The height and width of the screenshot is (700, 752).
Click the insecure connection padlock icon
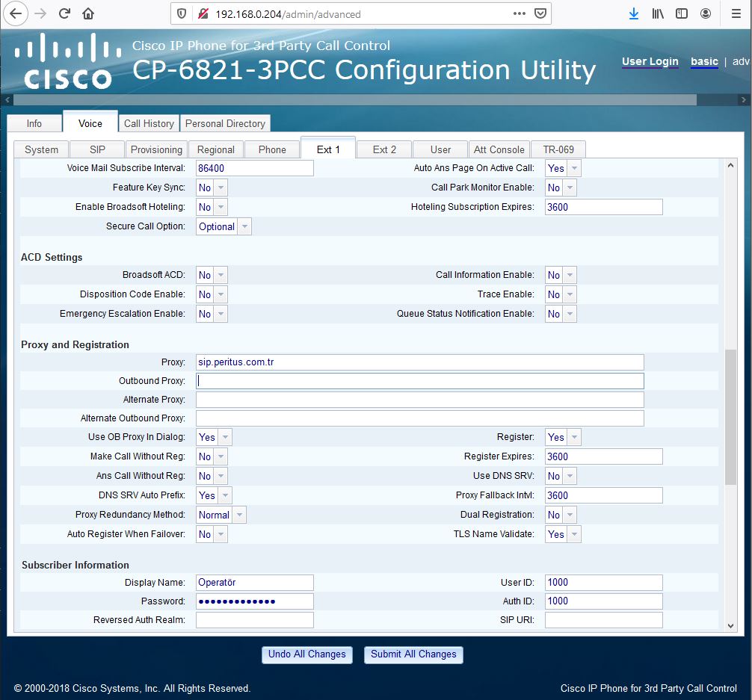tap(203, 14)
